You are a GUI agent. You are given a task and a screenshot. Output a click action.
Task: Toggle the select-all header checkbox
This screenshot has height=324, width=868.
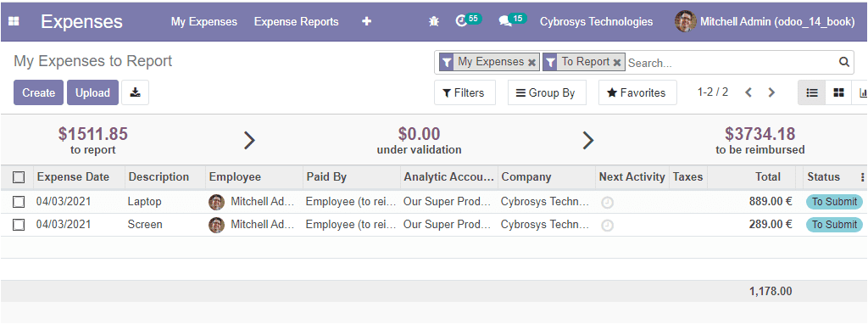click(x=19, y=177)
